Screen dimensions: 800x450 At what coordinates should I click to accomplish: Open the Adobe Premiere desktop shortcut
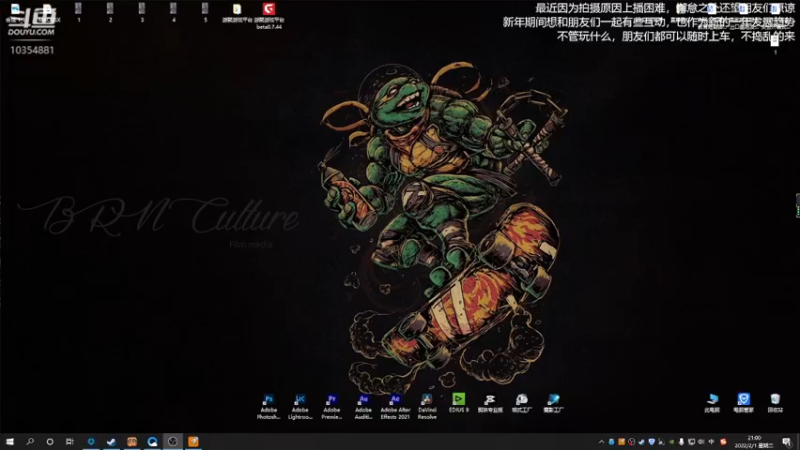click(x=332, y=406)
